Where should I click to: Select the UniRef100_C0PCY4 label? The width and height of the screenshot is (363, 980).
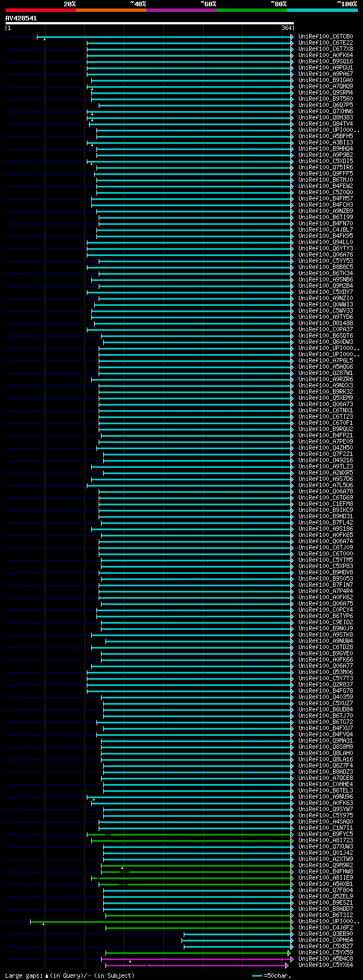[x=326, y=610]
